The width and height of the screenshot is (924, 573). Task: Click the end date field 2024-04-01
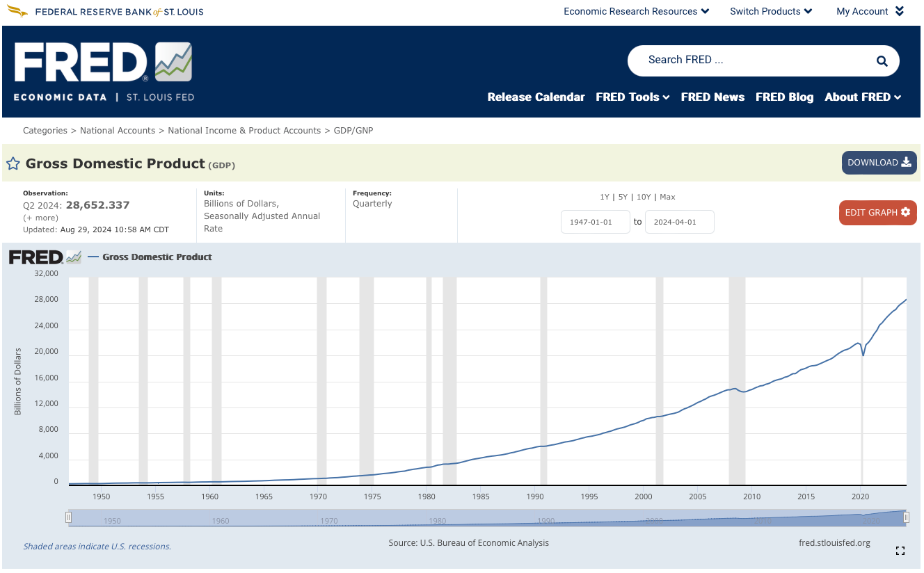pos(680,222)
